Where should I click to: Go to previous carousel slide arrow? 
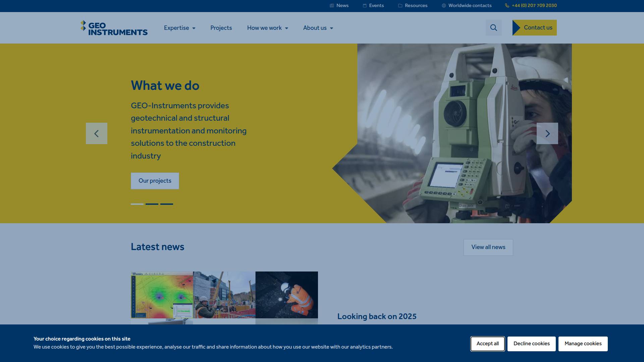97,133
